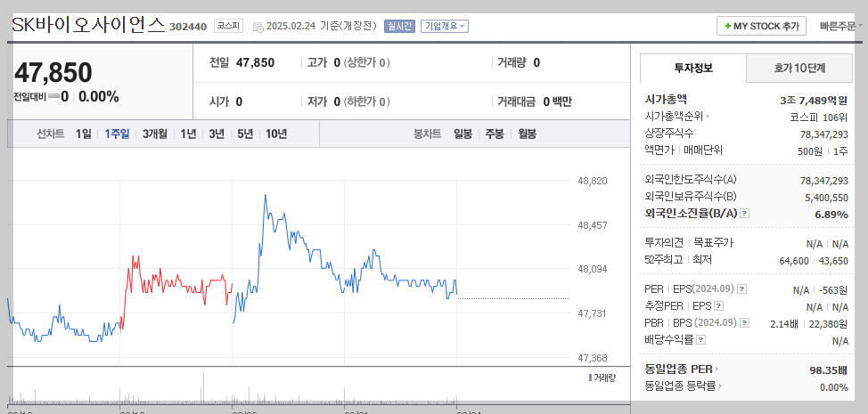The width and height of the screenshot is (868, 414).
Task: Click the blue price line peak in the chart
Action: point(266,196)
